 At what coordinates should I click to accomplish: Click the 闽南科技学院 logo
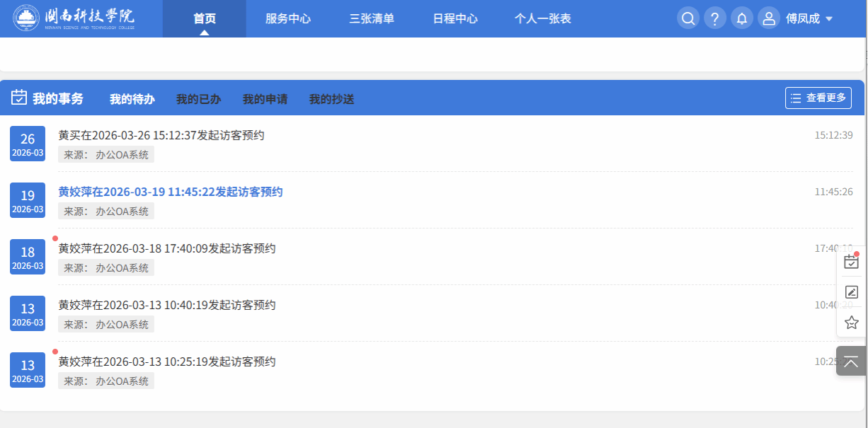74,18
